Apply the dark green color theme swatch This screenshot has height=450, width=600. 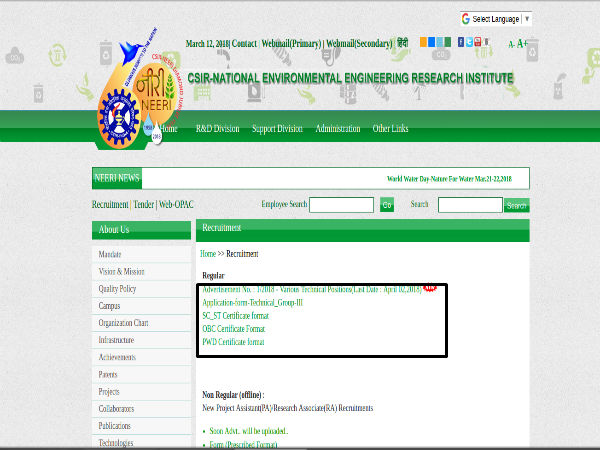pyautogui.click(x=448, y=42)
